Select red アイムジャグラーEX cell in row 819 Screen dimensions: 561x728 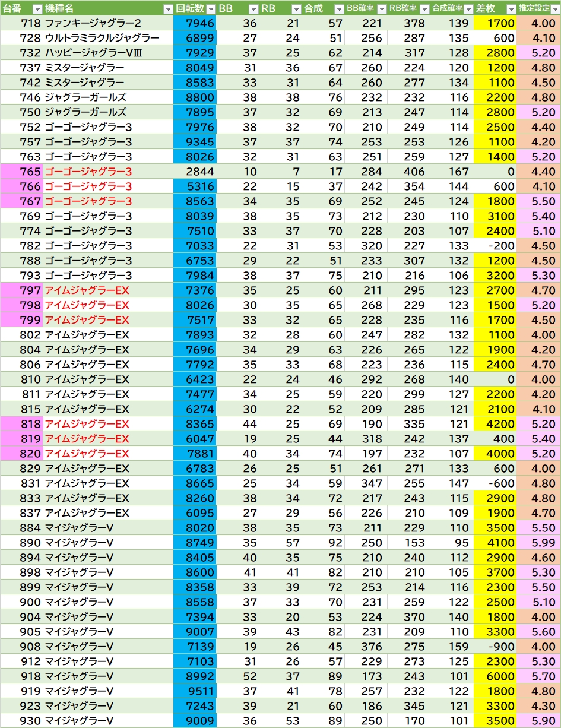[x=108, y=439]
